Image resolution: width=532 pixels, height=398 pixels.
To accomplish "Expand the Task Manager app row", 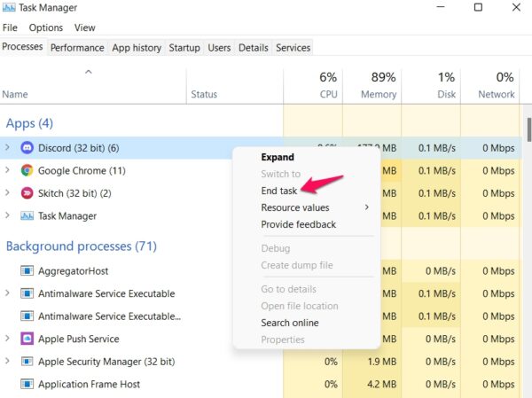I will tap(7, 215).
